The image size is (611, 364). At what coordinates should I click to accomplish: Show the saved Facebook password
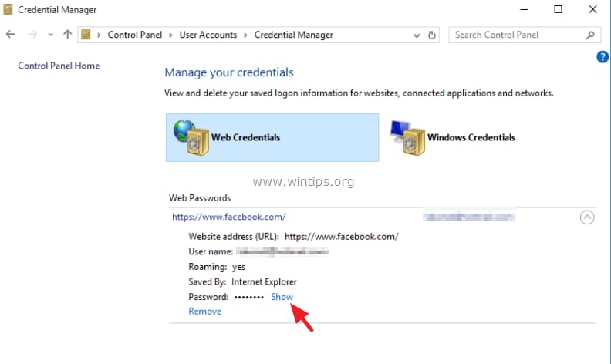click(282, 297)
